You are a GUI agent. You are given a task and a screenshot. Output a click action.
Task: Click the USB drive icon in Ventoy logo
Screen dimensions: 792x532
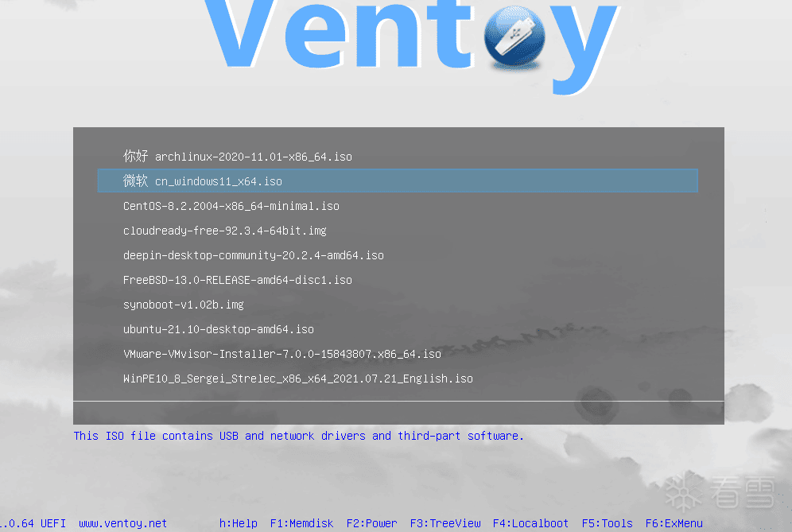click(x=514, y=37)
